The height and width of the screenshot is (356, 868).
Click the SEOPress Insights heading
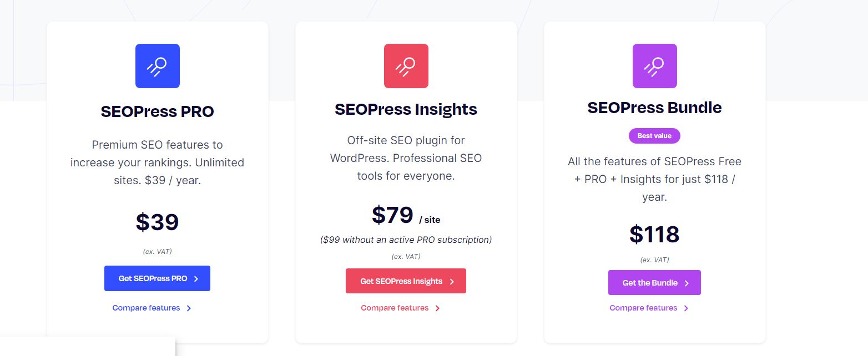pos(406,109)
